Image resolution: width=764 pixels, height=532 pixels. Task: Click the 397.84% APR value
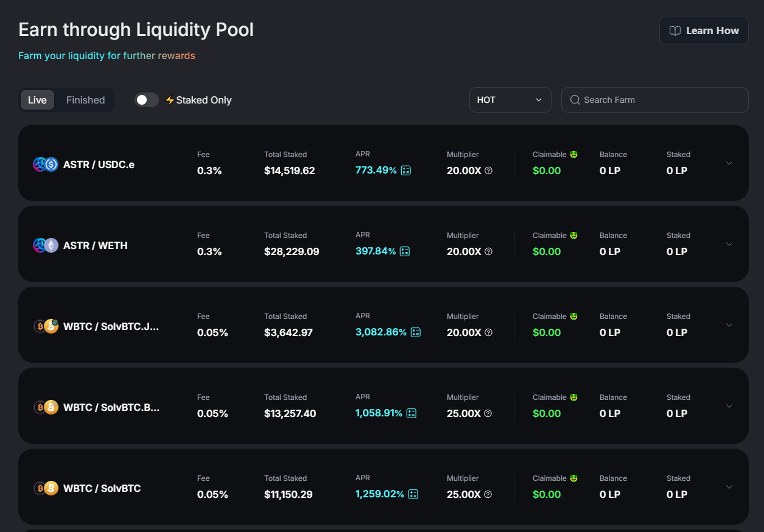(x=376, y=251)
